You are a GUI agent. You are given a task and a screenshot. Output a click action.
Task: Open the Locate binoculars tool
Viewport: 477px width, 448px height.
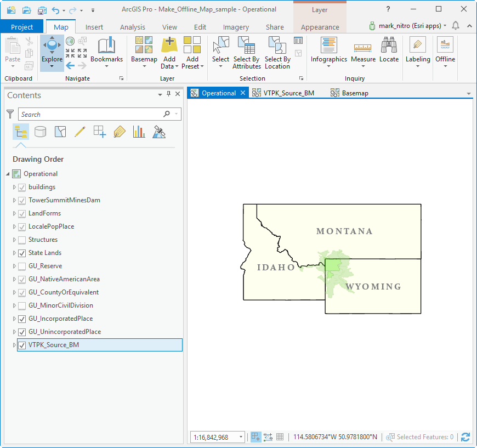(x=389, y=49)
